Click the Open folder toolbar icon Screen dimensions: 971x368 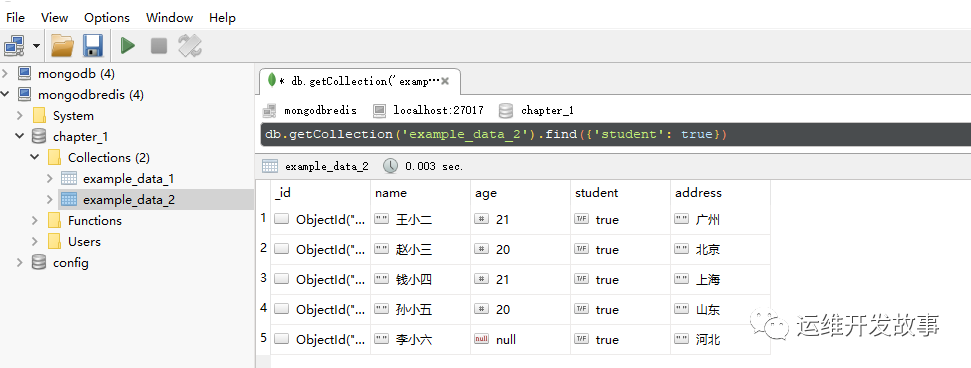(62, 45)
